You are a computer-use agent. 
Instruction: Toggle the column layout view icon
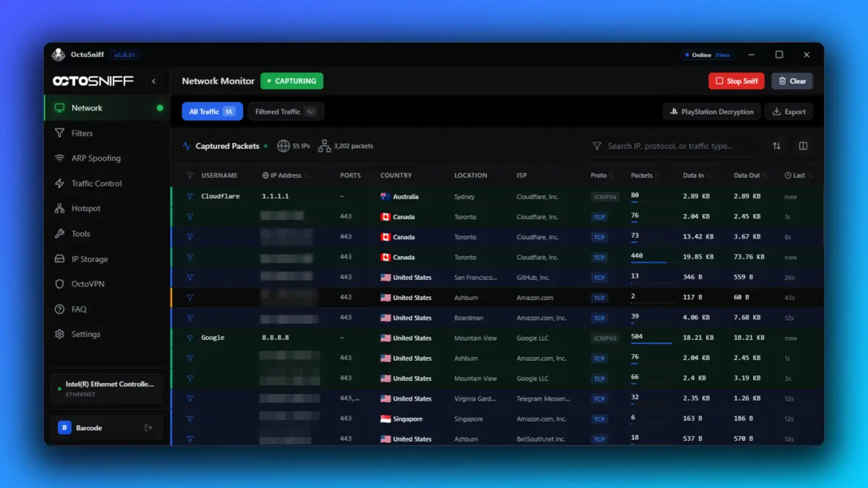coord(803,145)
